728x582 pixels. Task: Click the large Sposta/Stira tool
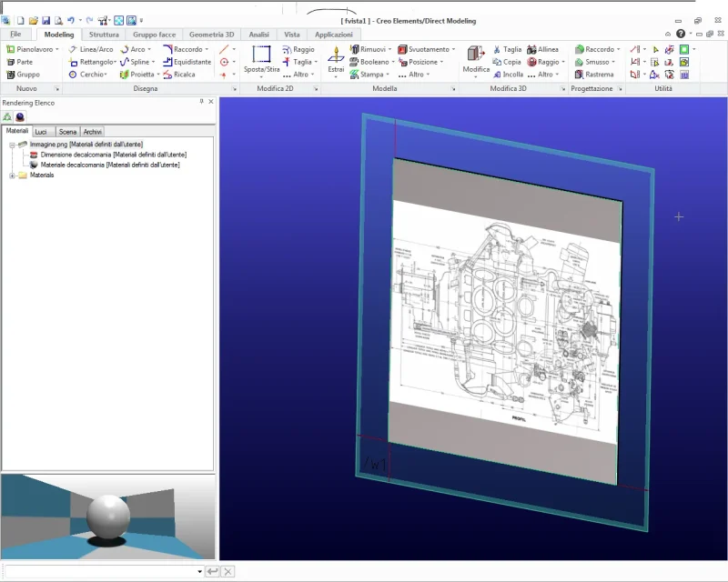tap(261, 60)
